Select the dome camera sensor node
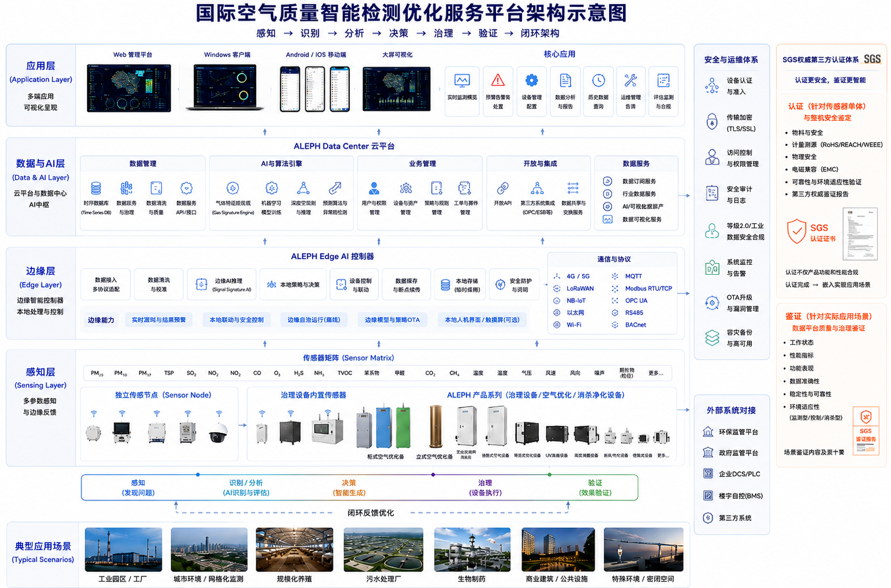891x588 pixels. (218, 432)
